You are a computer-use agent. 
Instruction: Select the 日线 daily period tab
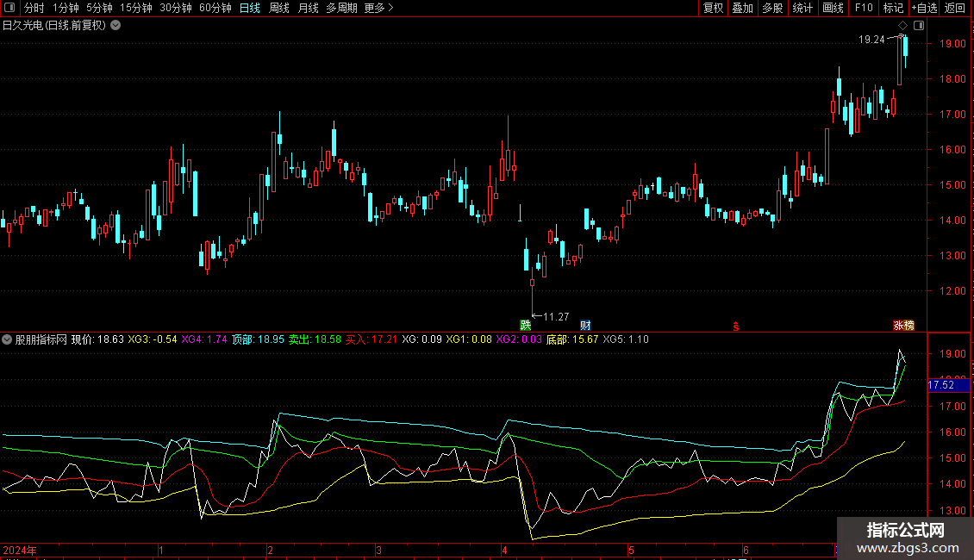(250, 8)
